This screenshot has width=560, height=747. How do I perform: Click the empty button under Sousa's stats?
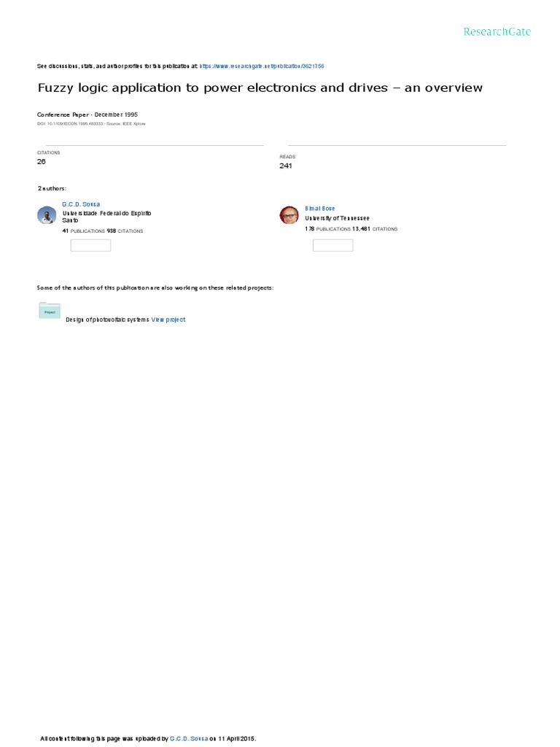point(90,245)
